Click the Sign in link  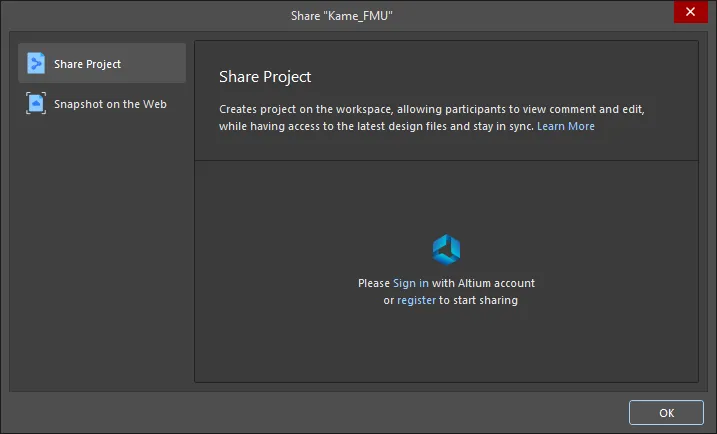point(411,283)
